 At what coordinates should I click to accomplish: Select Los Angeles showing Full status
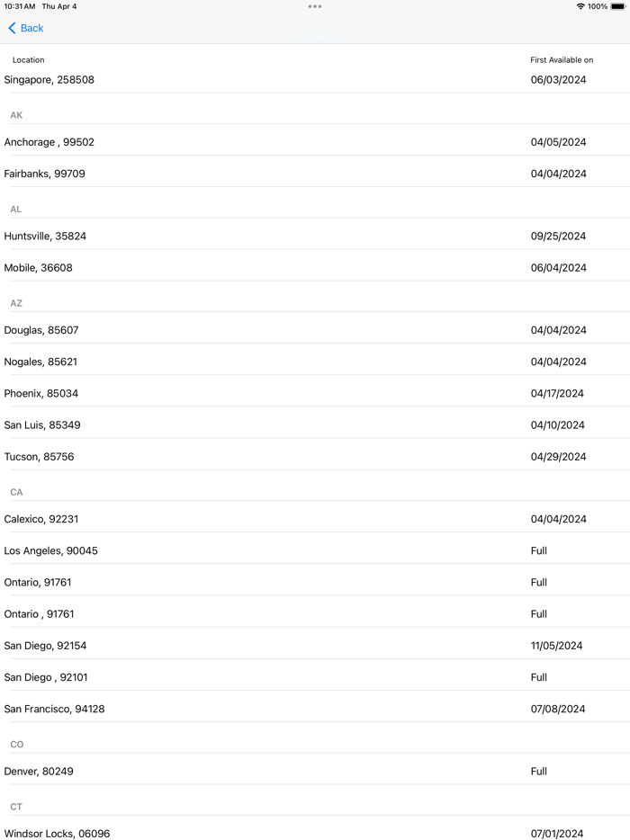point(315,550)
